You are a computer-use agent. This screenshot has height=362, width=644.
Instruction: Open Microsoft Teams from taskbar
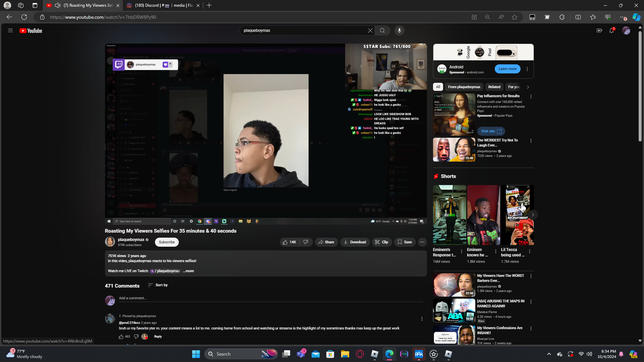coord(301,354)
